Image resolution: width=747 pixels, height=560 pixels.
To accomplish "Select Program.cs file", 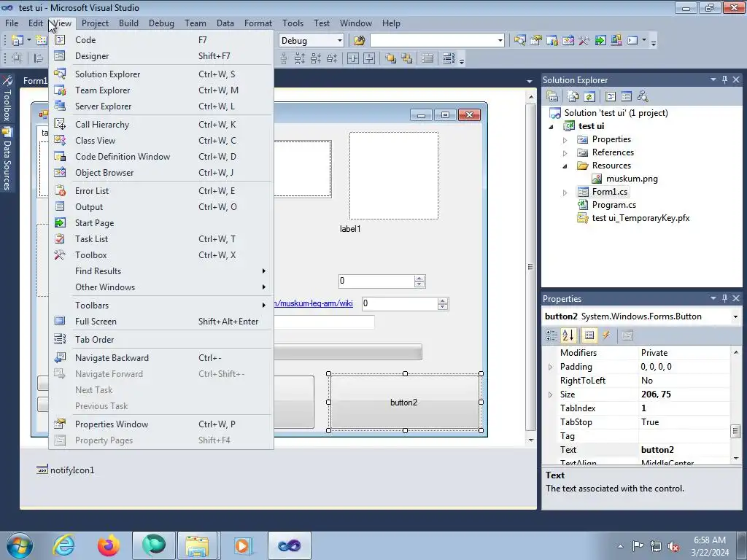I will [614, 205].
